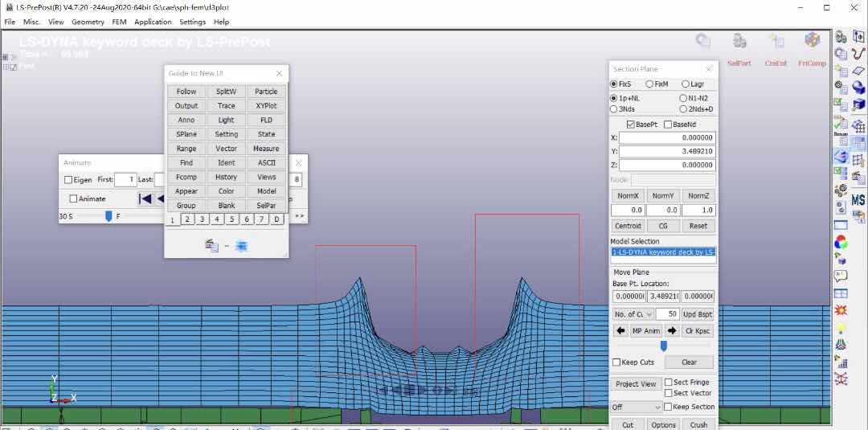The height and width of the screenshot is (430, 868).
Task: Click the Move Plane slider handle
Action: click(664, 346)
